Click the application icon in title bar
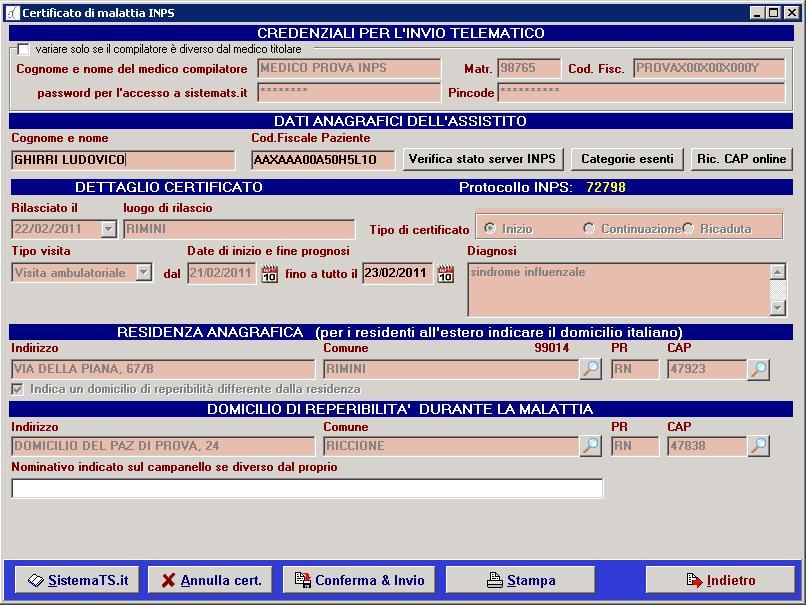Screen dimensions: 806x605 pyautogui.click(x=12, y=13)
